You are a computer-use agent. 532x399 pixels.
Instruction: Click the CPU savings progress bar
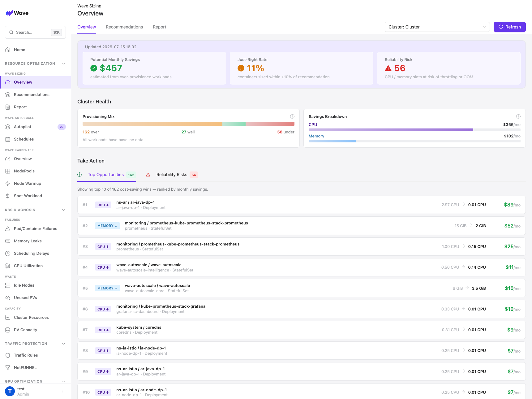414,130
